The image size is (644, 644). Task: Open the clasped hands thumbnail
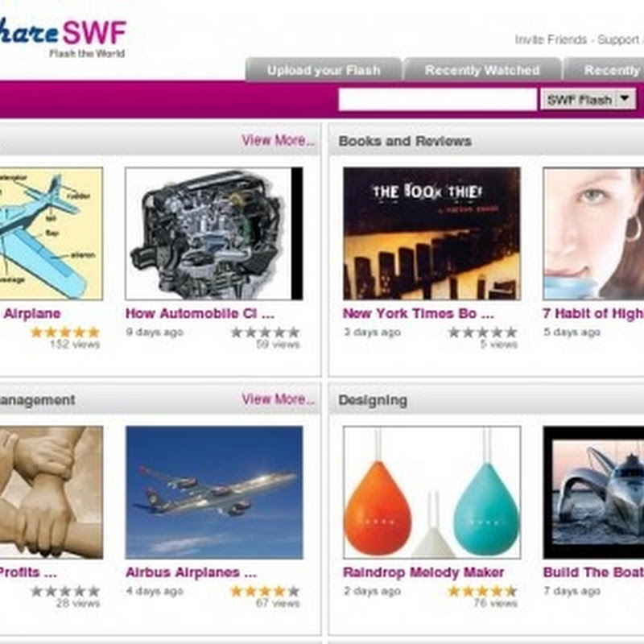coord(51,493)
